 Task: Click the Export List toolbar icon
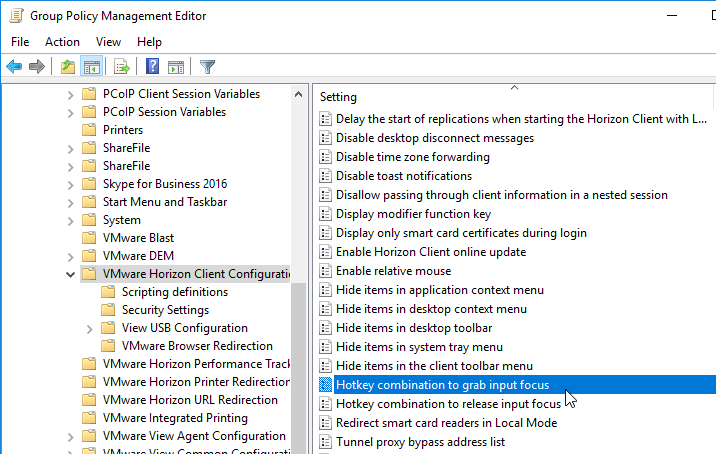[x=122, y=67]
